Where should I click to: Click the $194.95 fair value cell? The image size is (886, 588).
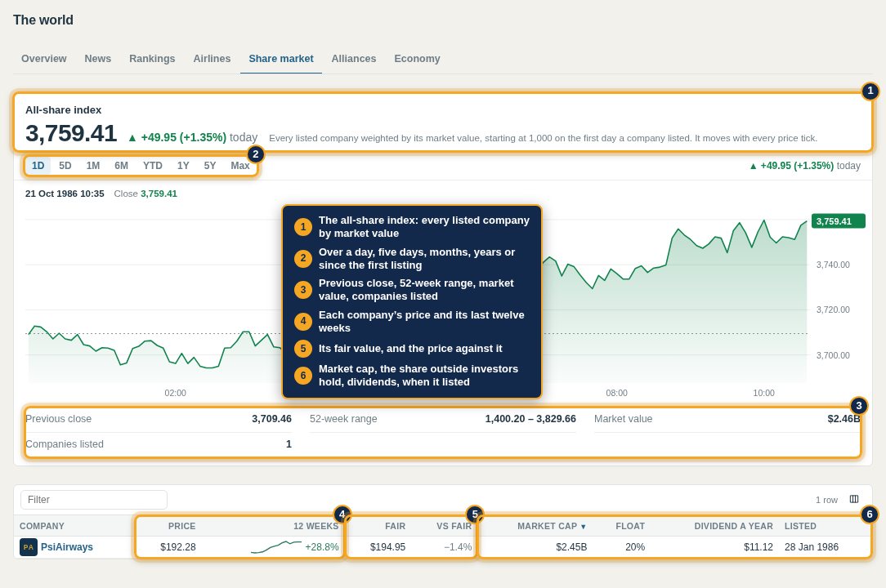(387, 547)
